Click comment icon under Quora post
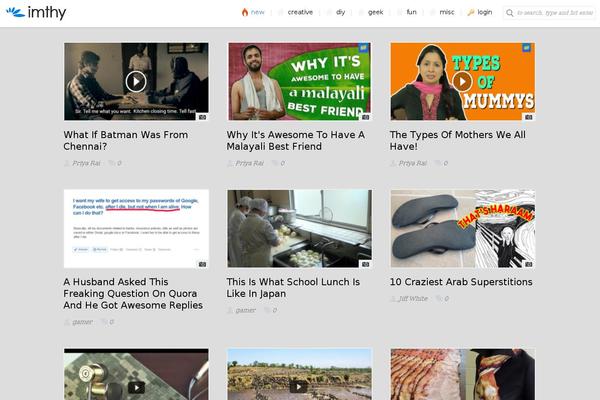This screenshot has width=600, height=400. tap(104, 322)
